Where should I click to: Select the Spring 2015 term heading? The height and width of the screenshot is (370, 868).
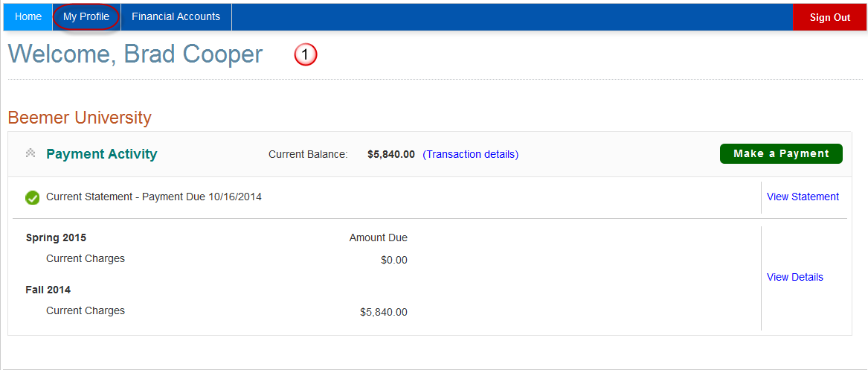pyautogui.click(x=56, y=238)
